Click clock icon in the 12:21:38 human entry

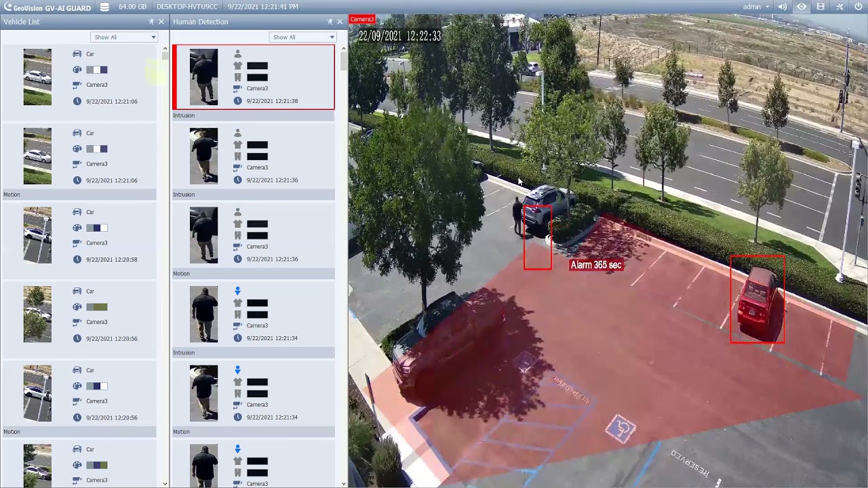pos(237,101)
